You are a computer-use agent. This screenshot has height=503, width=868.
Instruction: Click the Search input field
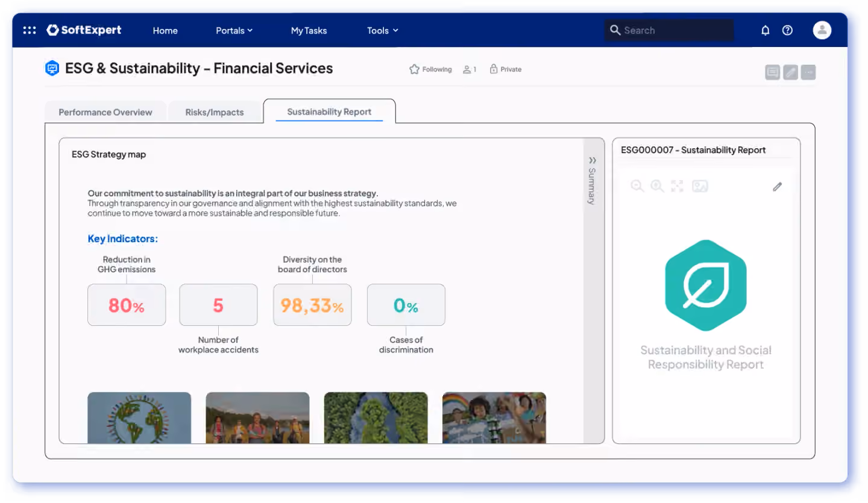[669, 30]
